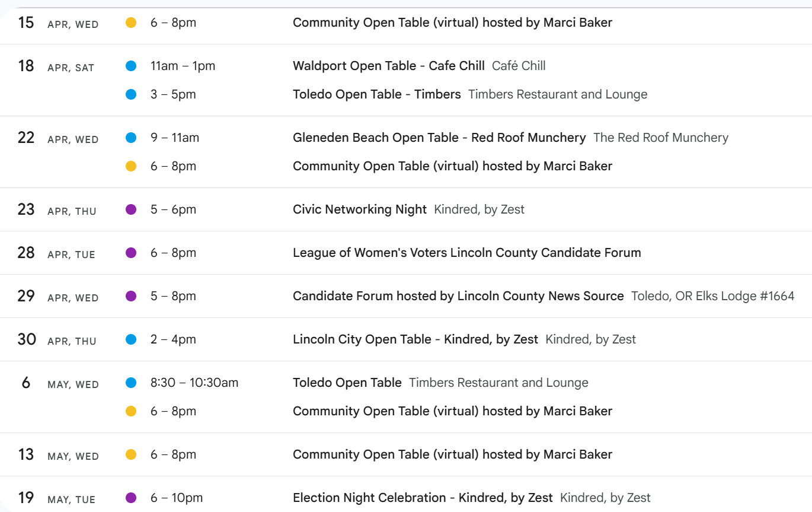Jump to day 29 APR, WED

click(26, 296)
